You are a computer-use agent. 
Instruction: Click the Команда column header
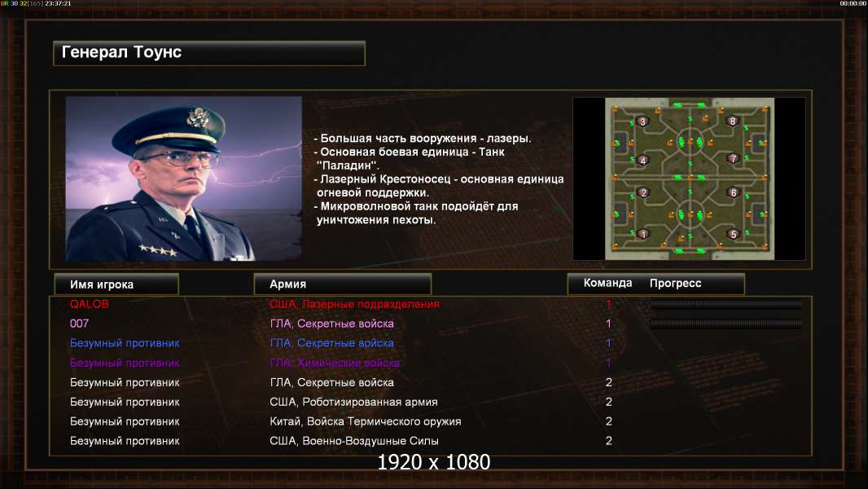pos(607,283)
